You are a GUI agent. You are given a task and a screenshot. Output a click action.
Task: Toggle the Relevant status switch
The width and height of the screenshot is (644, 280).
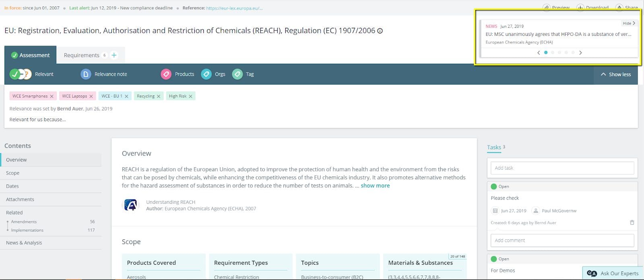point(21,74)
